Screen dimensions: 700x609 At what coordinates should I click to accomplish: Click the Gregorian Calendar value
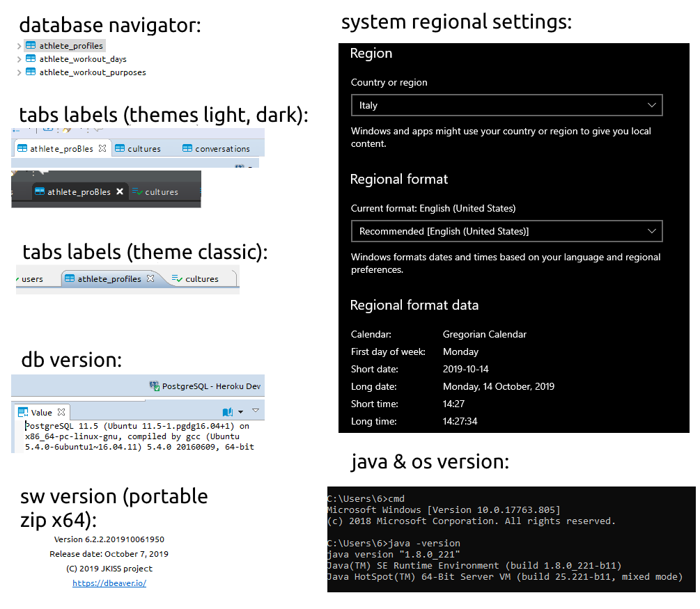(484, 334)
